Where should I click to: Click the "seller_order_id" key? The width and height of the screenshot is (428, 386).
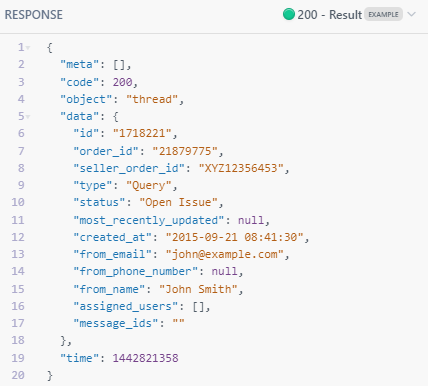point(129,168)
